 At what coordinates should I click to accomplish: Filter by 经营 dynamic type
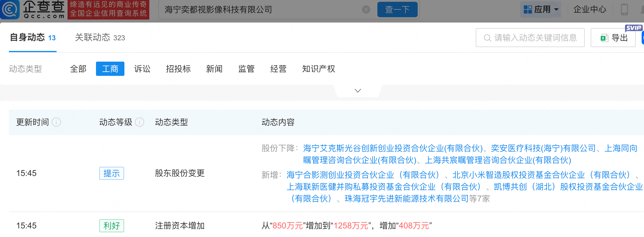pyautogui.click(x=278, y=69)
